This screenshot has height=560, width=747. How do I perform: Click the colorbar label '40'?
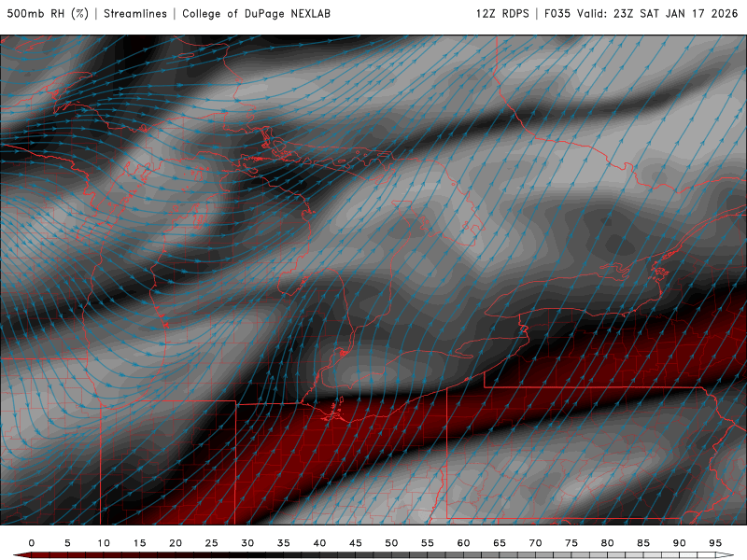(x=319, y=543)
